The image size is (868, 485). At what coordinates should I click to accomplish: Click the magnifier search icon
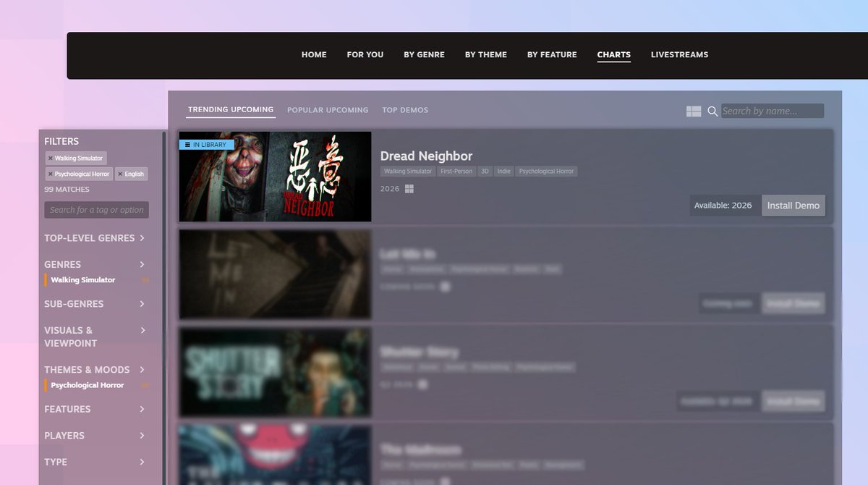[712, 111]
